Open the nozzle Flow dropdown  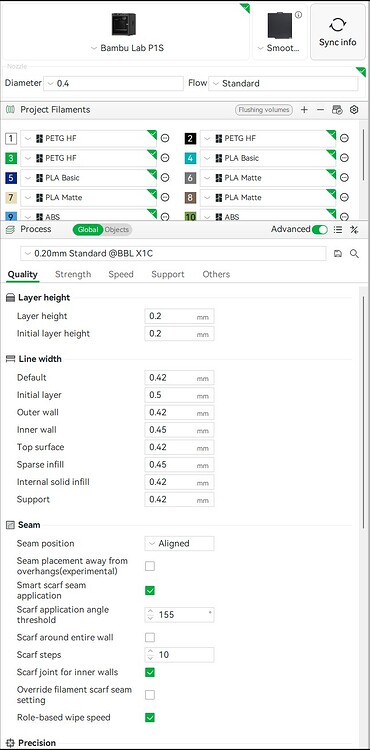click(x=283, y=83)
